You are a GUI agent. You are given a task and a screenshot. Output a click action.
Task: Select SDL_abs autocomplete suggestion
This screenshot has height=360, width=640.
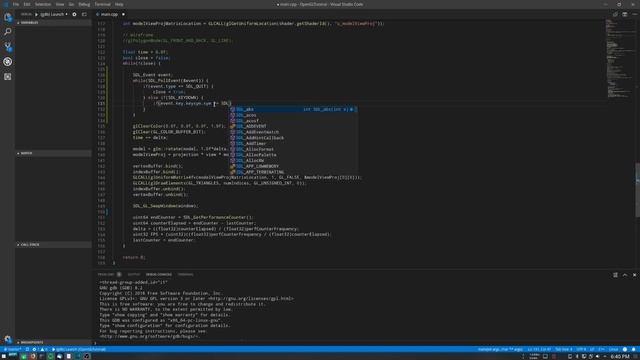(293, 109)
